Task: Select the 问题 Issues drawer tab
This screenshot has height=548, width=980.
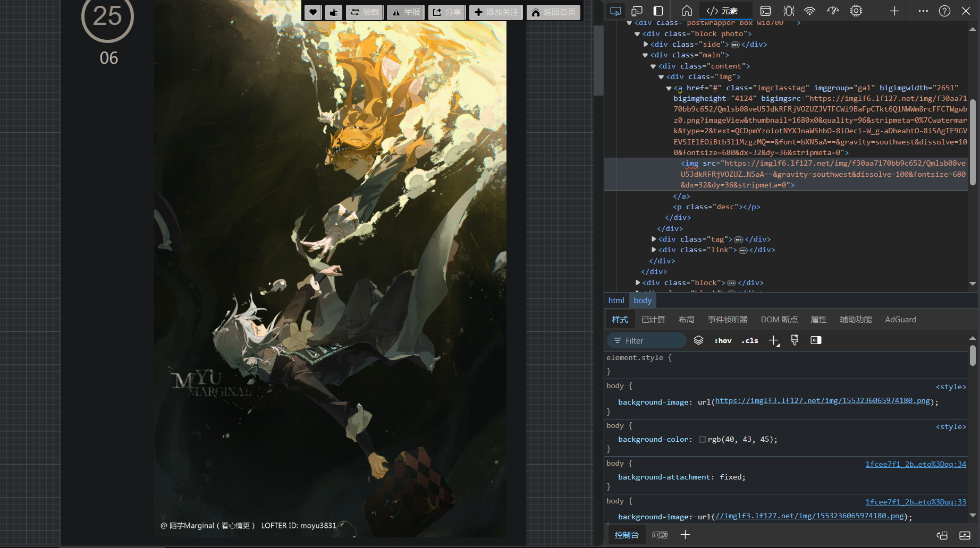Action: click(660, 535)
